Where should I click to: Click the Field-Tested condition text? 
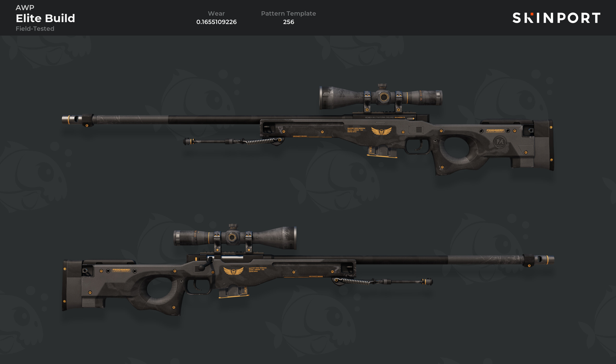click(35, 29)
